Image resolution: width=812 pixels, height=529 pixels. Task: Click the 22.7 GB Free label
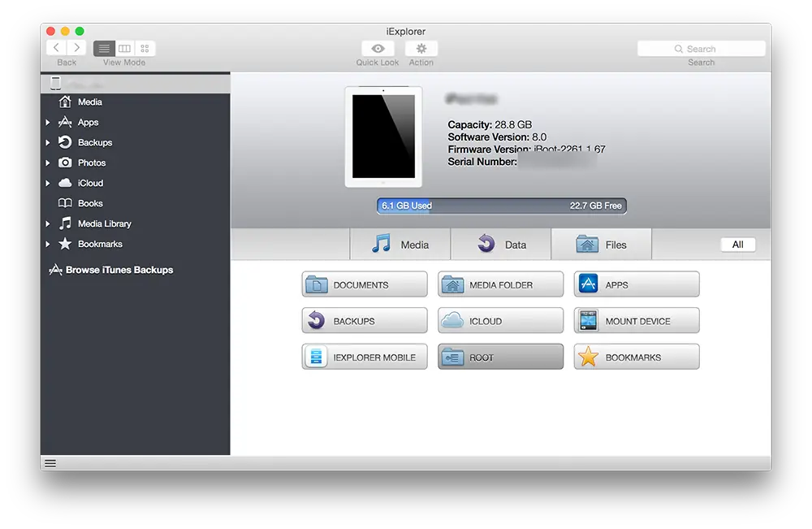595,206
